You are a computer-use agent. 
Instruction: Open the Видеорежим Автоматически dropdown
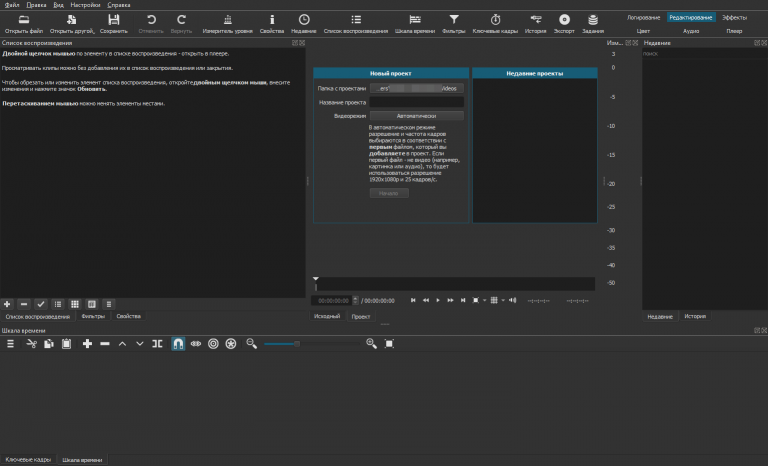[416, 116]
